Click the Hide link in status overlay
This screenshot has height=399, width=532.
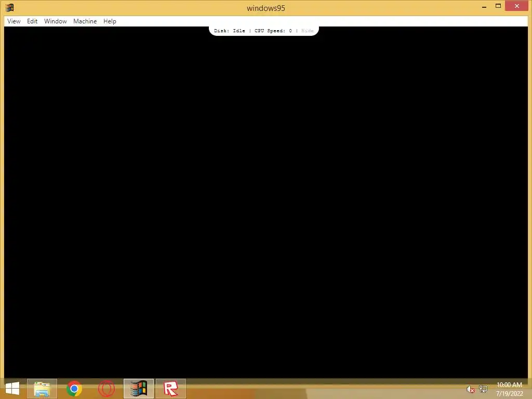pos(308,31)
